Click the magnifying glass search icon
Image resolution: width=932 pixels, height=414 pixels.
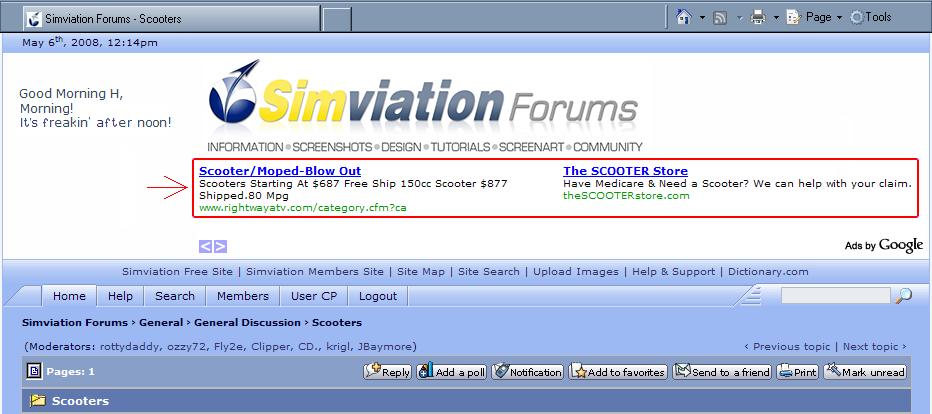coord(903,295)
